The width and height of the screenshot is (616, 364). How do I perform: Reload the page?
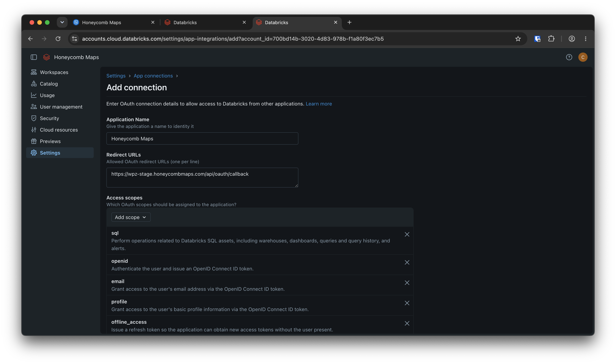[x=58, y=39]
